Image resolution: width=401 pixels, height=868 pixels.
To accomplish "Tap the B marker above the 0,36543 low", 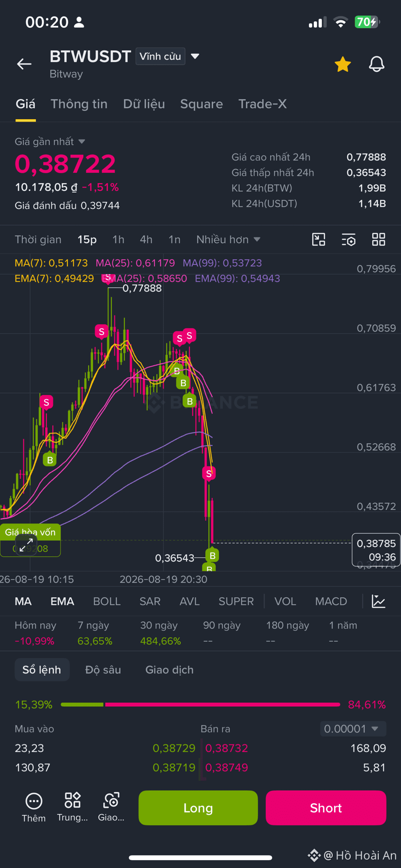I will (x=212, y=556).
